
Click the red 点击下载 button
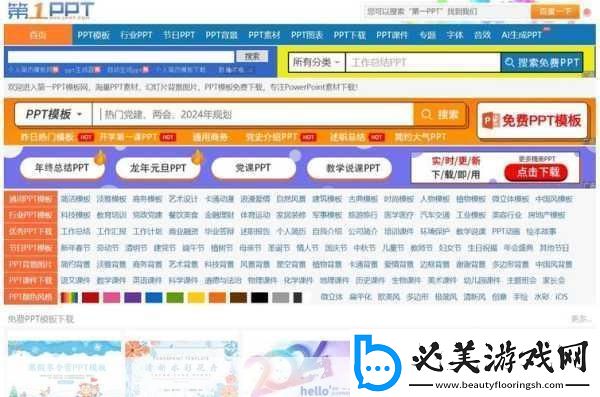[536, 172]
